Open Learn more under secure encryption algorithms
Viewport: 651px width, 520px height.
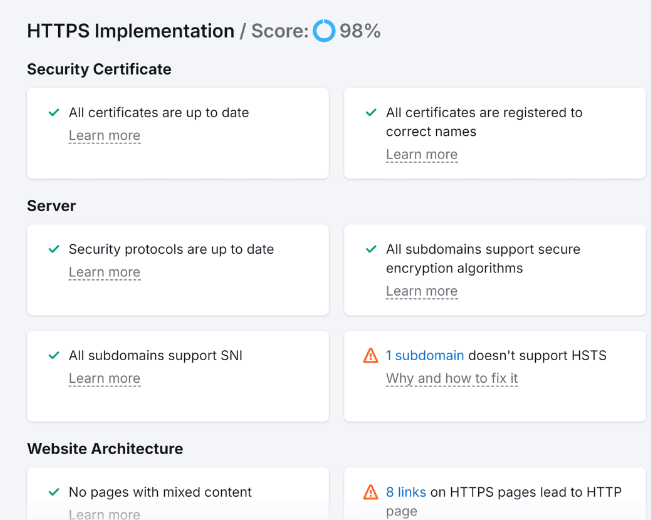click(x=421, y=292)
